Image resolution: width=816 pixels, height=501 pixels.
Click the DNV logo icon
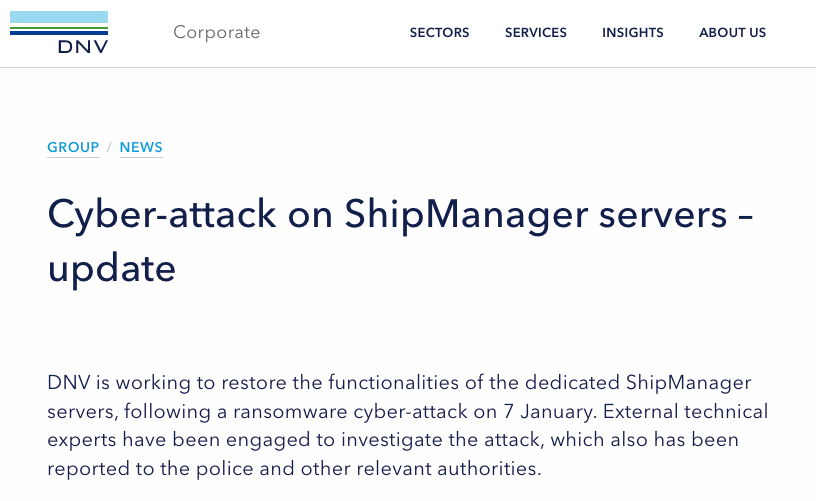click(59, 32)
